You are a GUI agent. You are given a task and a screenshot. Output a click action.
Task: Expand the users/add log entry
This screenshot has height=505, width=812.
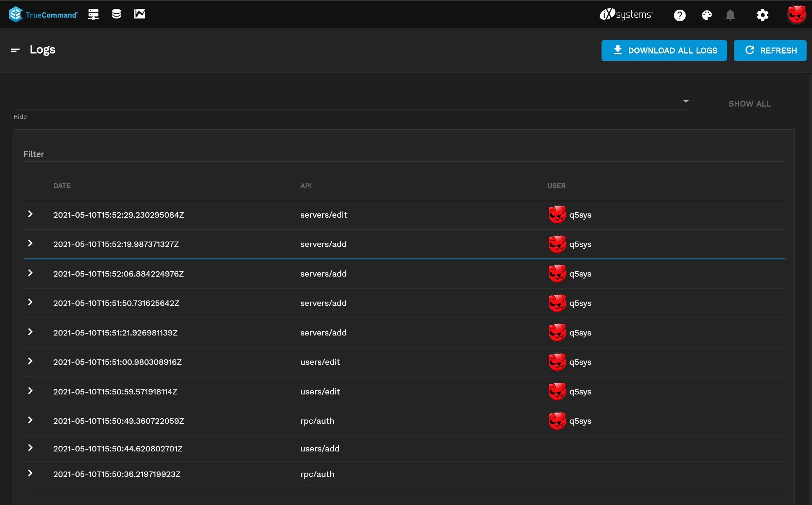coord(30,448)
